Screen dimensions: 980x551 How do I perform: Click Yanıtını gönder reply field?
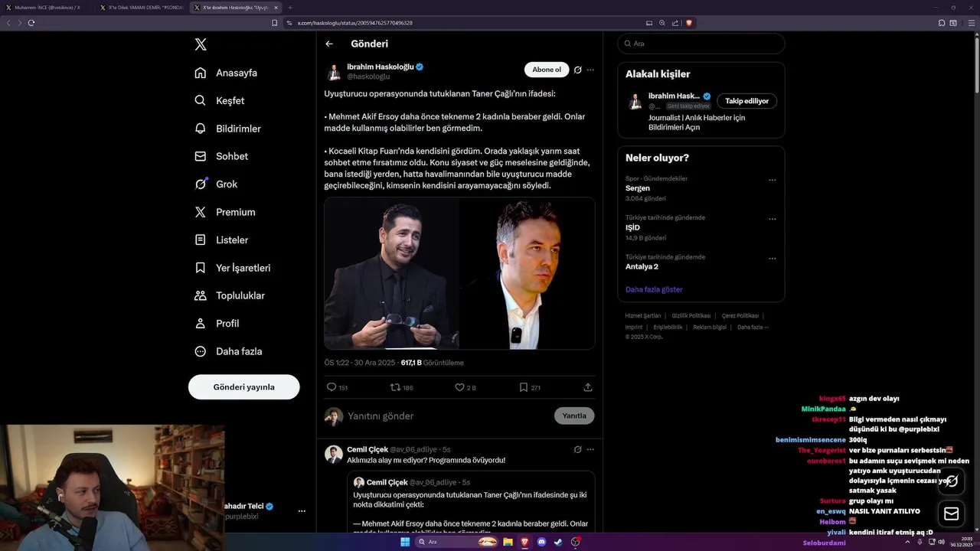click(x=447, y=416)
